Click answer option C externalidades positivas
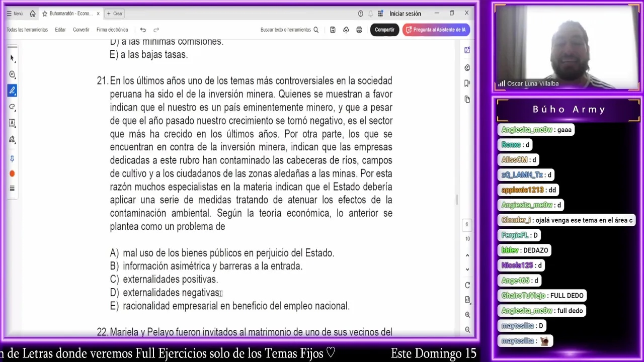The image size is (644, 362). [164, 280]
